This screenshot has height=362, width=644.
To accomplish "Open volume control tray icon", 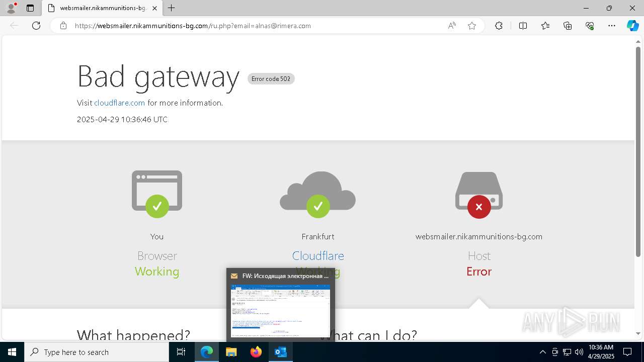I will [x=579, y=352].
